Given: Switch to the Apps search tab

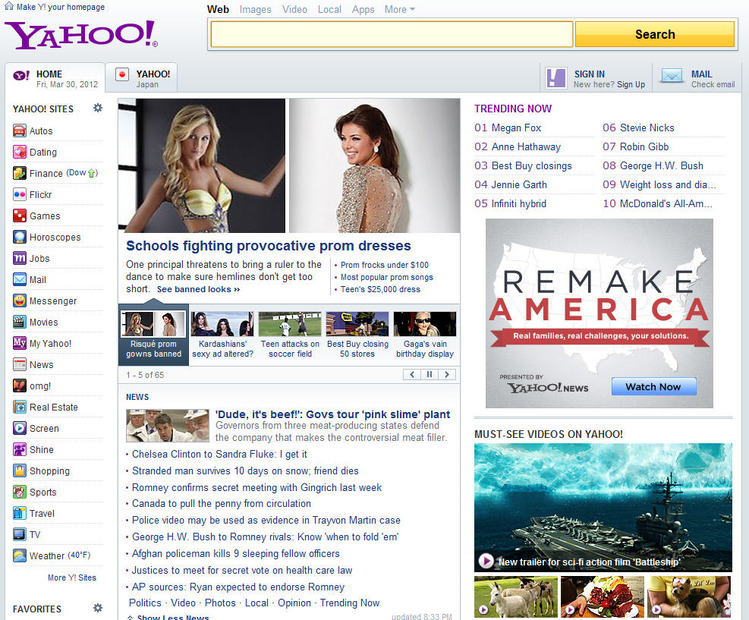Looking at the screenshot, I should coord(363,9).
